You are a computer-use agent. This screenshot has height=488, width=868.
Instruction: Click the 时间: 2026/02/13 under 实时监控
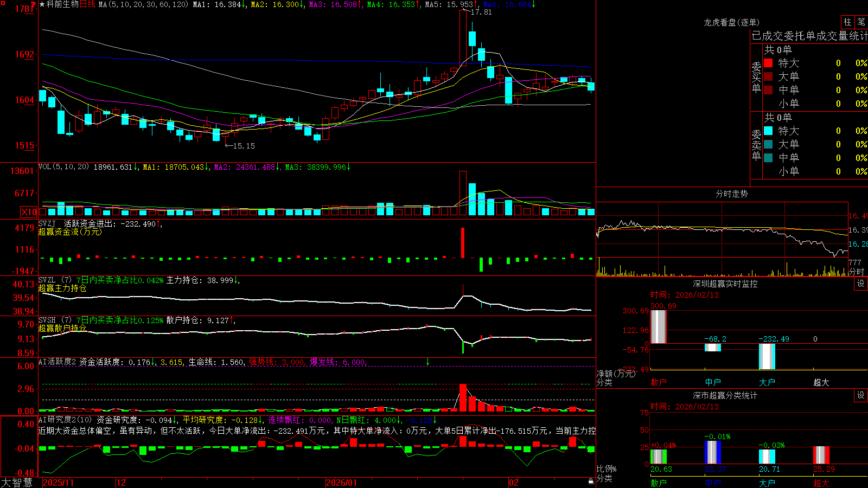pos(684,295)
